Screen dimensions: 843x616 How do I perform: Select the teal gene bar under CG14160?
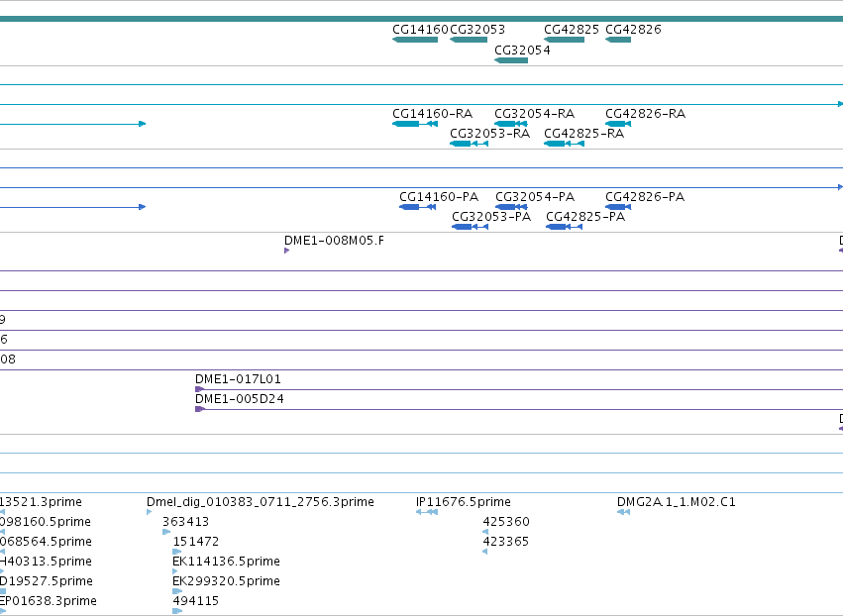415,40
